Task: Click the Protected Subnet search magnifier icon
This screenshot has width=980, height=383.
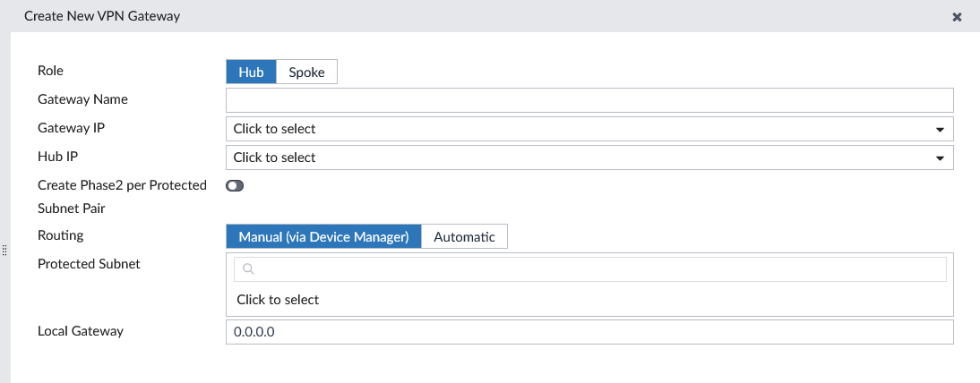Action: (x=248, y=269)
